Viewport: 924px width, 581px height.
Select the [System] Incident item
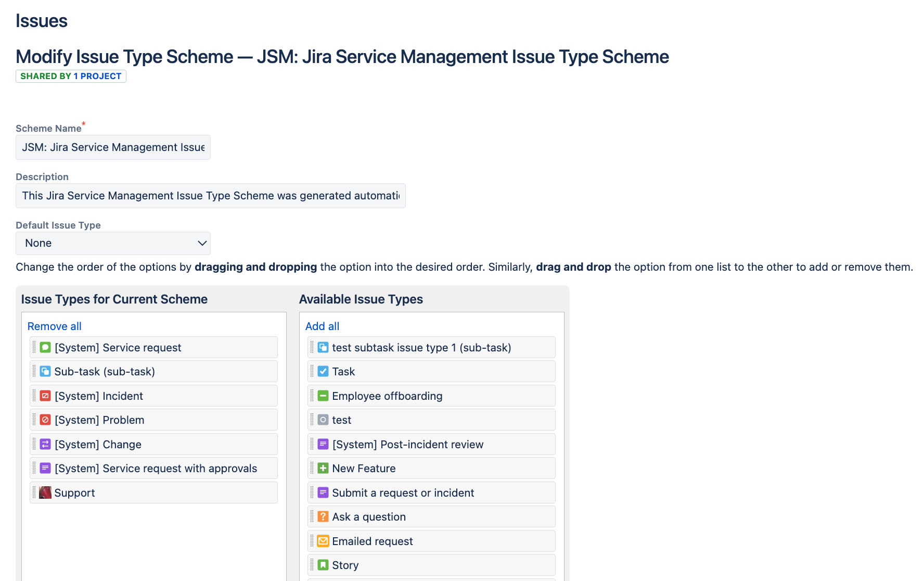coord(153,396)
